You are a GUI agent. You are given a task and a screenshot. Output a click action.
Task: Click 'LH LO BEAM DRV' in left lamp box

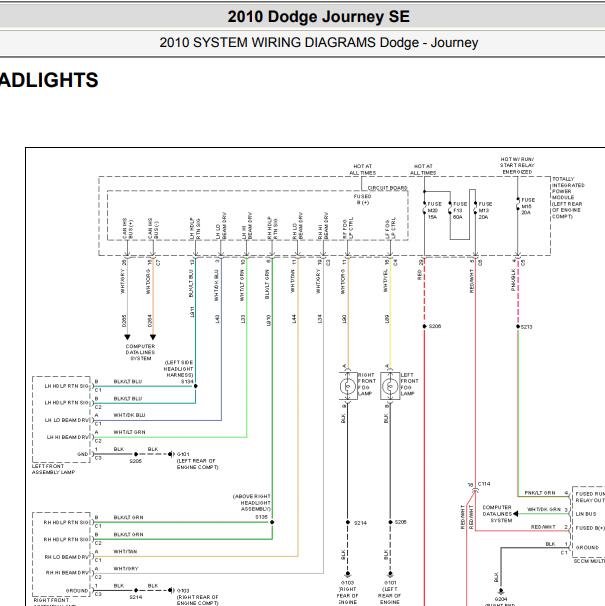click(x=67, y=420)
